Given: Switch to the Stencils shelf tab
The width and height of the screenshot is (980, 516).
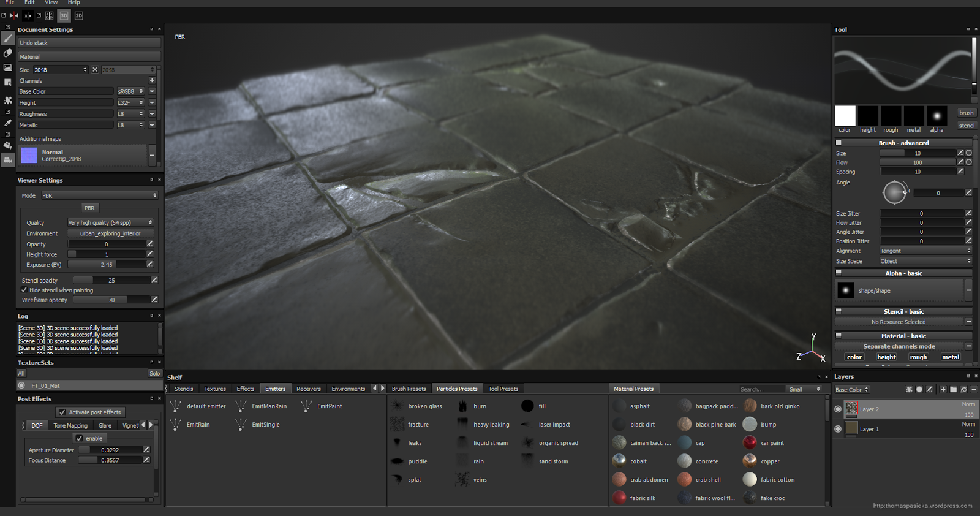Looking at the screenshot, I should (184, 389).
